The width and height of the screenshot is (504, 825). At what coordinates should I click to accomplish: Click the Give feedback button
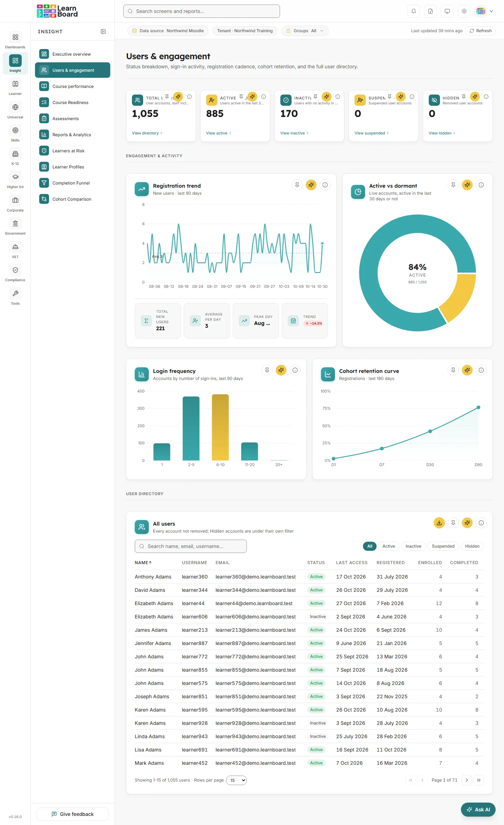coord(72,814)
